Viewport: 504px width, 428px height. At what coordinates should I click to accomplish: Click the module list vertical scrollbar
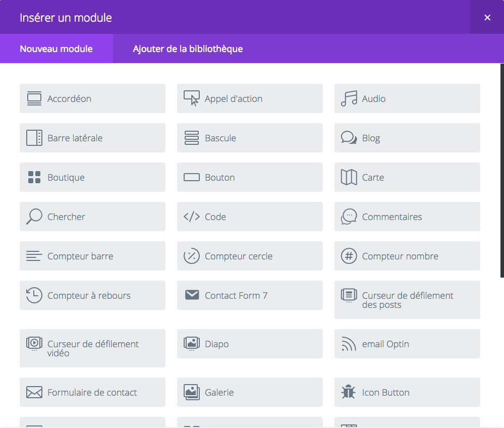502,171
